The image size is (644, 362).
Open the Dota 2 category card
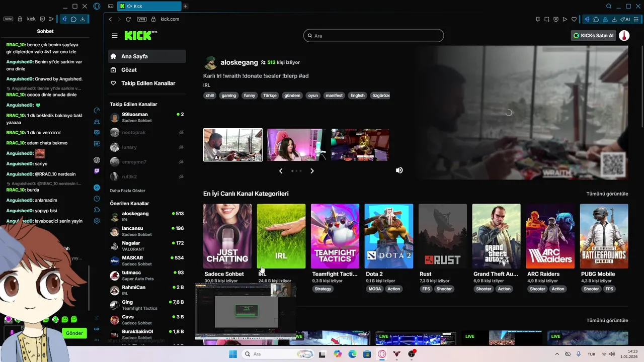click(x=389, y=236)
